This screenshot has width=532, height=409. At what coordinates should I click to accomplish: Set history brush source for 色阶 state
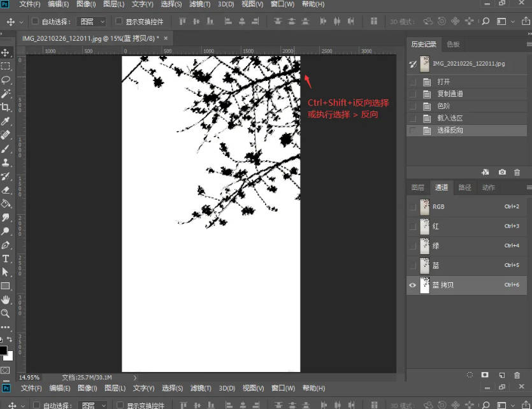[x=413, y=106]
